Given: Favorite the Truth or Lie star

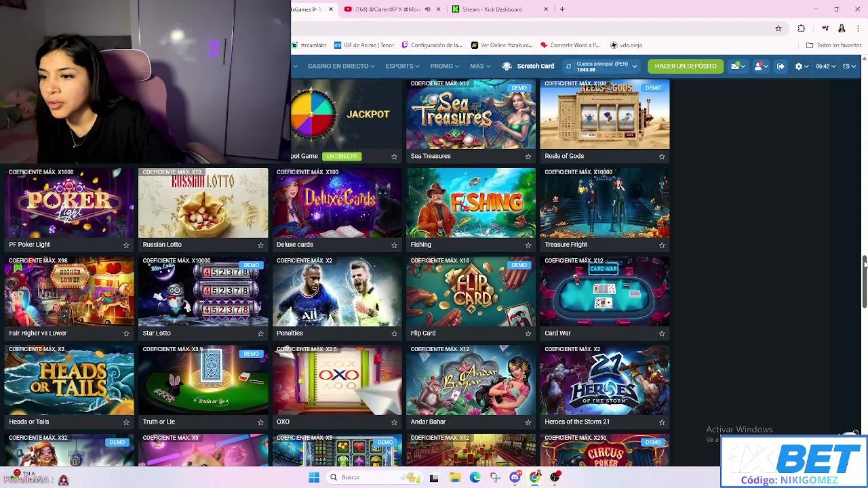Looking at the screenshot, I should click(x=260, y=422).
